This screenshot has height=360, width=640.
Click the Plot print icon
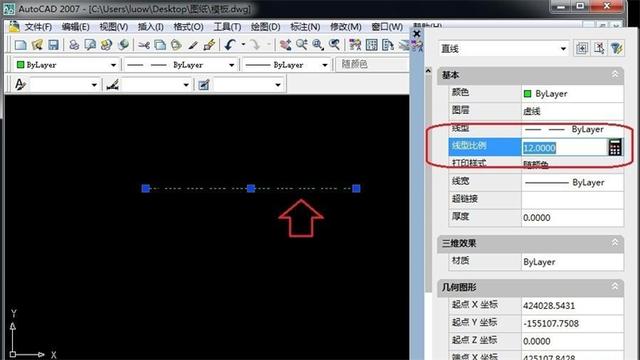pyautogui.click(x=74, y=44)
